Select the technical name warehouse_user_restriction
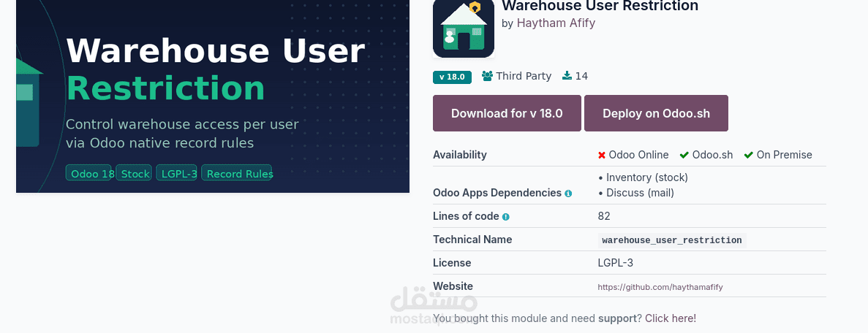This screenshot has height=333, width=868. coord(671,240)
